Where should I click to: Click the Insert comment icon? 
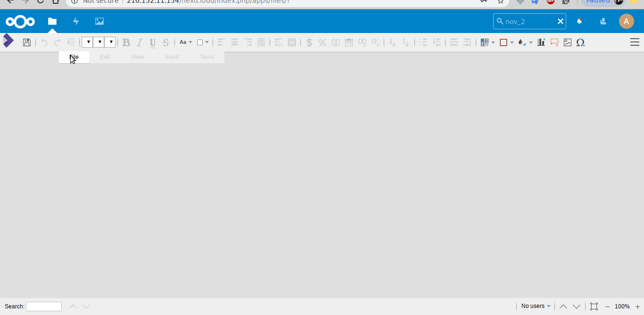[x=554, y=42]
